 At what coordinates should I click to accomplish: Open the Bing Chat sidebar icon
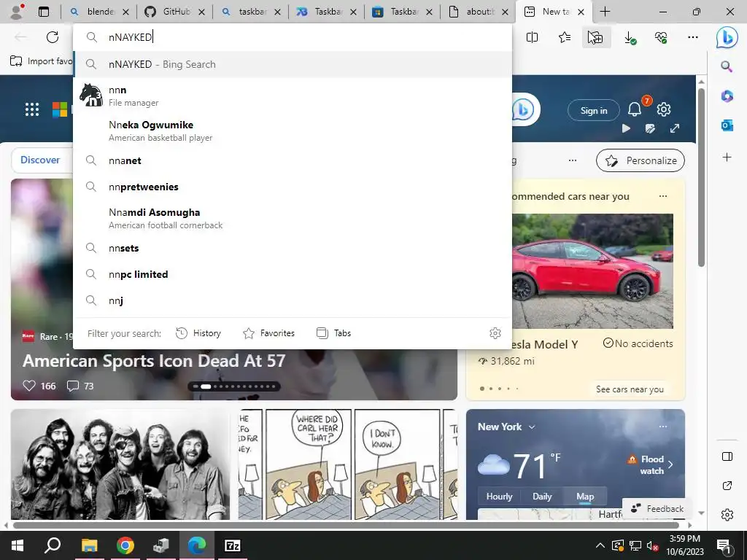coord(727,37)
